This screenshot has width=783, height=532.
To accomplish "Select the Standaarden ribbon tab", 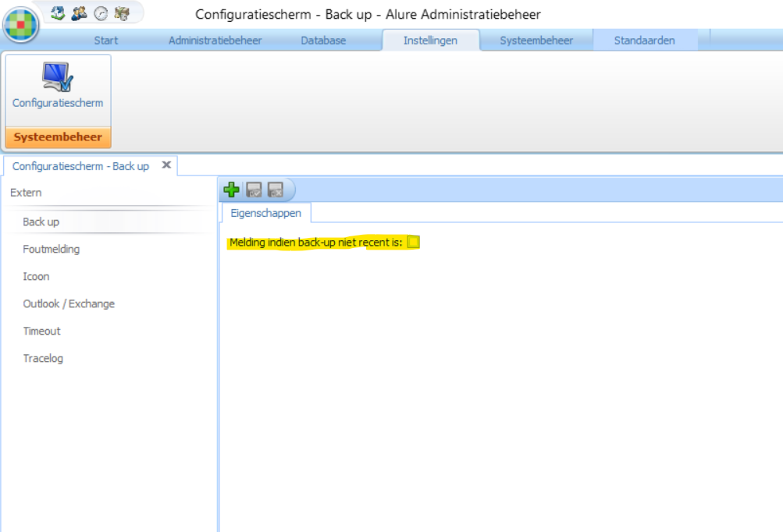I will pos(644,41).
